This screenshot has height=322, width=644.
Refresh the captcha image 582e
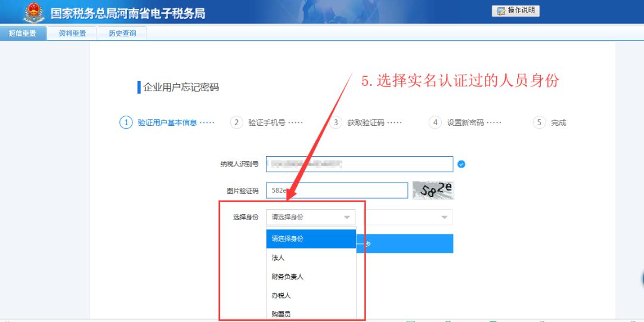coord(433,190)
